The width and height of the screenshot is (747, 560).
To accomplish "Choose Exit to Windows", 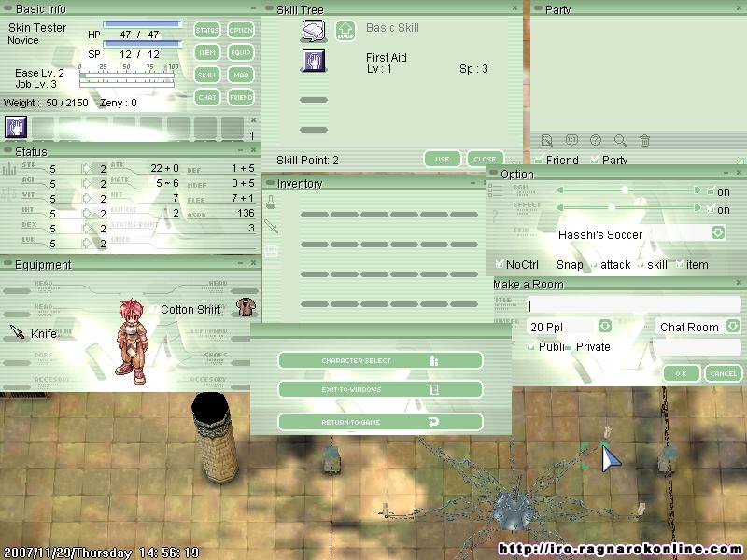I will coord(380,389).
